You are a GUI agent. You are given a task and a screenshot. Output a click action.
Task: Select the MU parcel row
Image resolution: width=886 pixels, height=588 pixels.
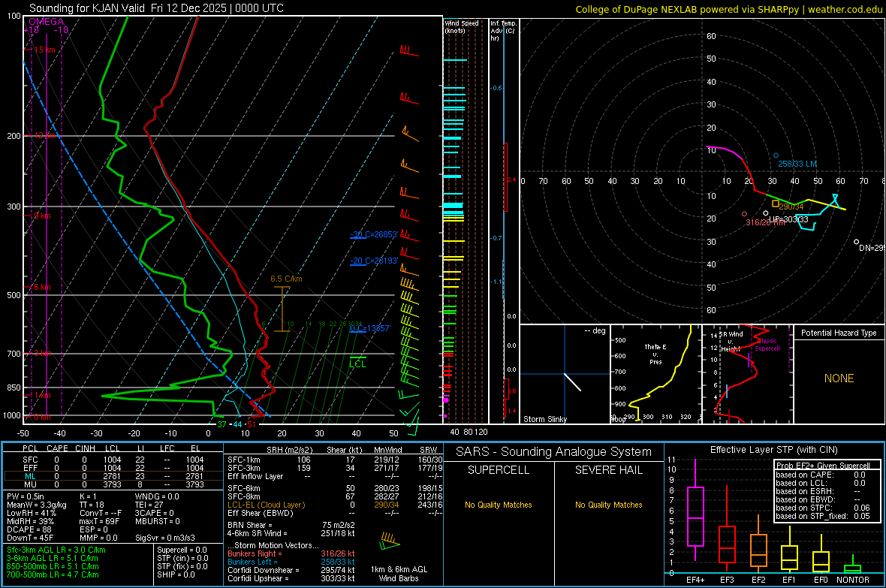pos(113,484)
